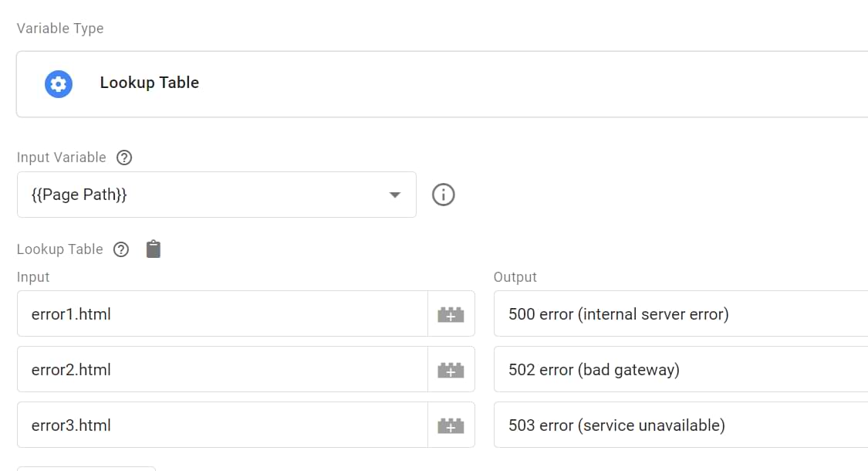Click the info icon beside Page Path
Image resolution: width=868 pixels, height=471 pixels.
(x=443, y=195)
